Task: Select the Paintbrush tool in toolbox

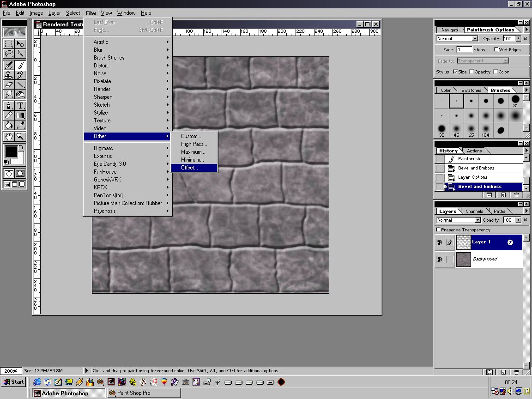Action: pyautogui.click(x=20, y=65)
